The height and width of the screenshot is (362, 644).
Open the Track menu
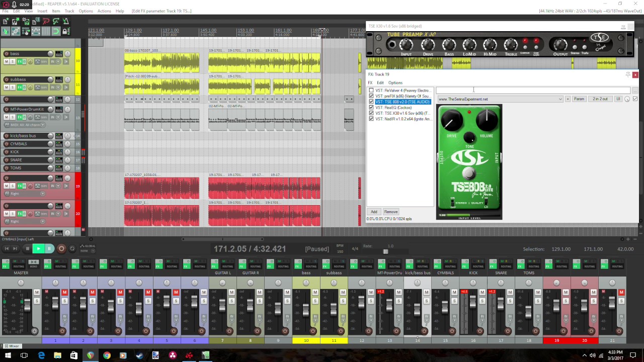pos(69,11)
